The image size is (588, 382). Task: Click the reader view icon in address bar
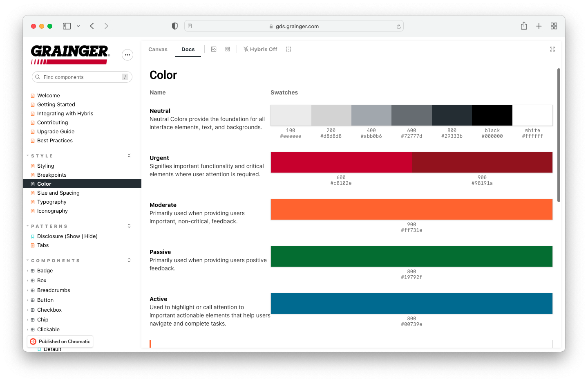click(x=190, y=26)
